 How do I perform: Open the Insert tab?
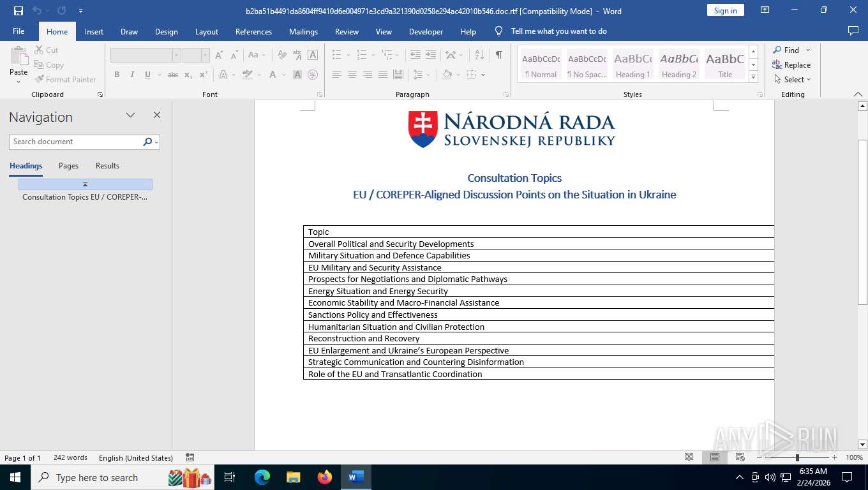(x=94, y=31)
